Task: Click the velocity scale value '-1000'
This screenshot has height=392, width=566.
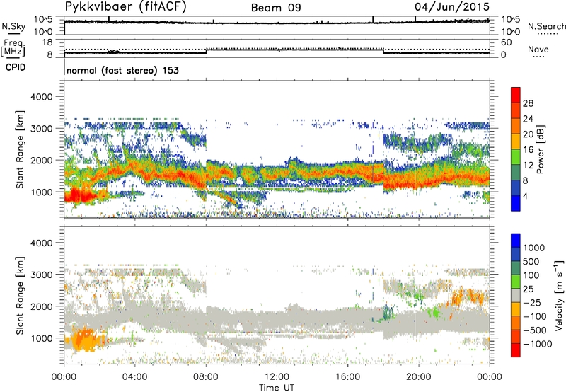Action: tap(538, 344)
